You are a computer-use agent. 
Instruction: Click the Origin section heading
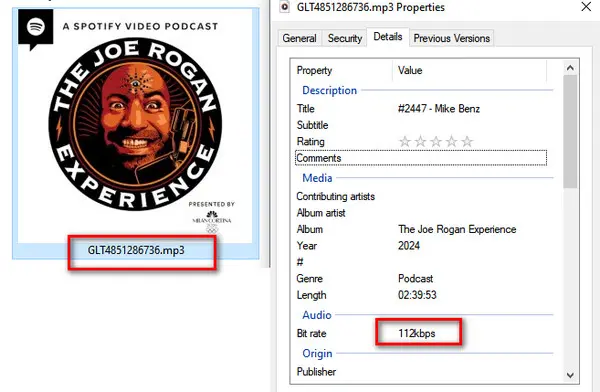click(x=317, y=353)
